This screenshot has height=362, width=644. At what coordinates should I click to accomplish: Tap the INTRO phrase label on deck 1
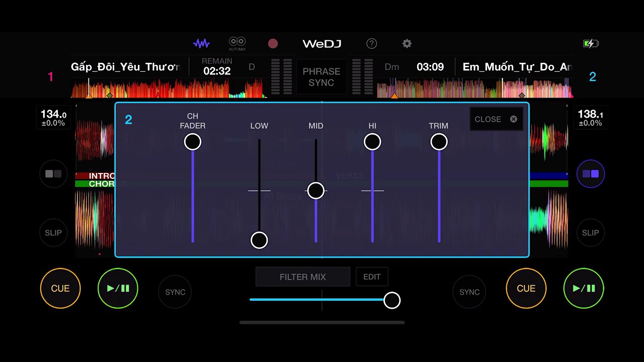[102, 176]
